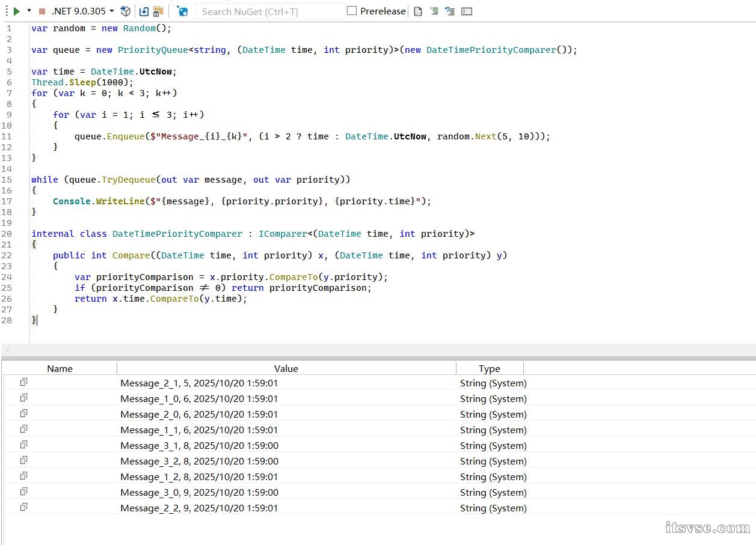Image resolution: width=756 pixels, height=545 pixels.
Task: Click the left scroll arrow under the editor
Action: pyautogui.click(x=8, y=350)
